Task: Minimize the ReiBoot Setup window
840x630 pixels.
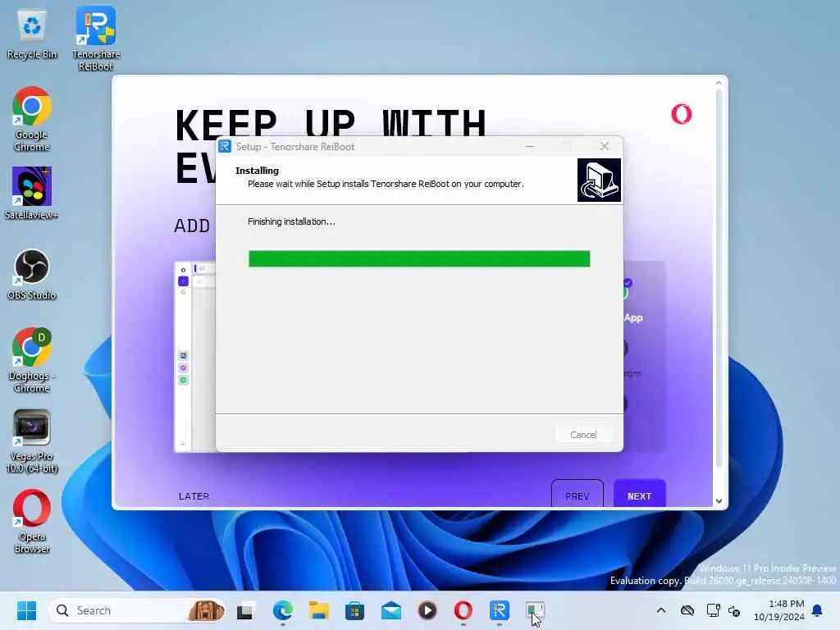Action: (x=530, y=146)
